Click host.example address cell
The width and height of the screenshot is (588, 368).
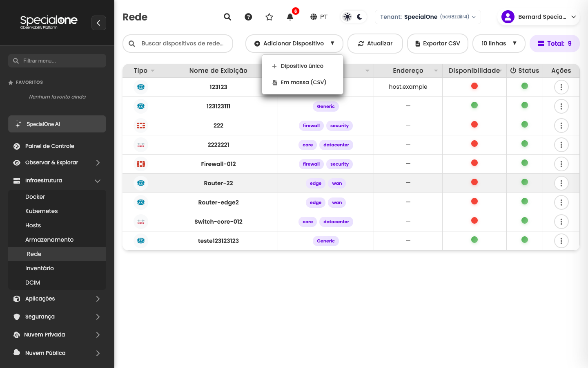point(408,87)
